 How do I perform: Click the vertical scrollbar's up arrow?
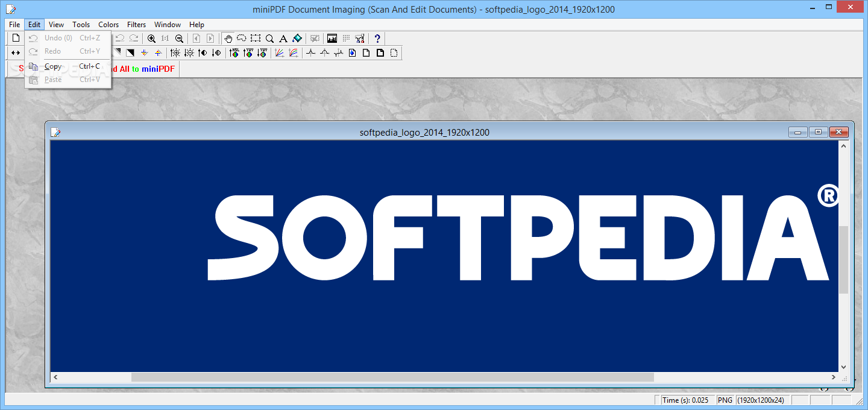[844, 146]
